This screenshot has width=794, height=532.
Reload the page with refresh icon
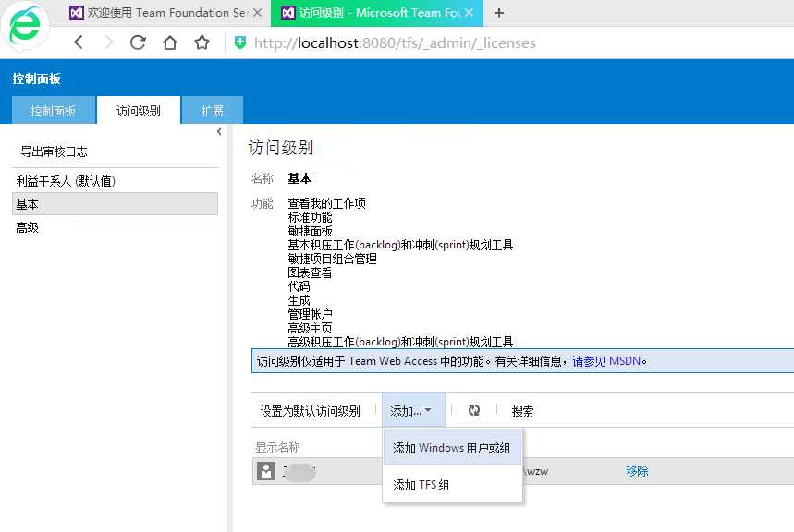click(138, 42)
